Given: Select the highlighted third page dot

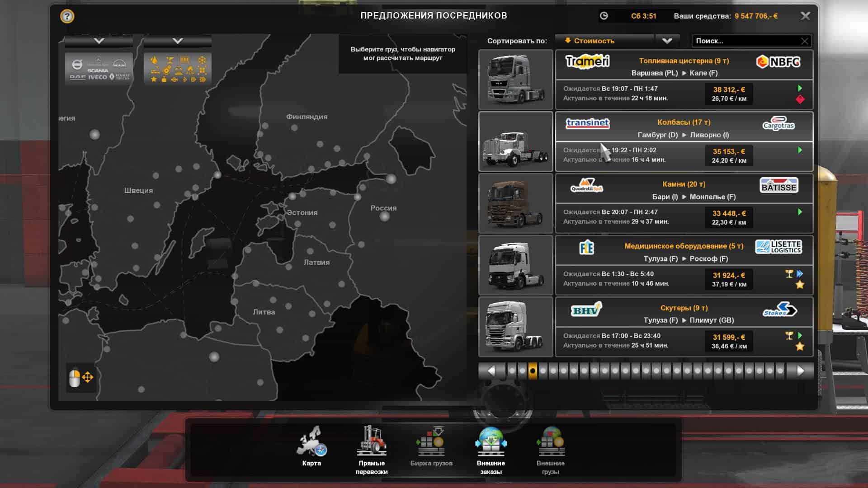Looking at the screenshot, I should [533, 371].
